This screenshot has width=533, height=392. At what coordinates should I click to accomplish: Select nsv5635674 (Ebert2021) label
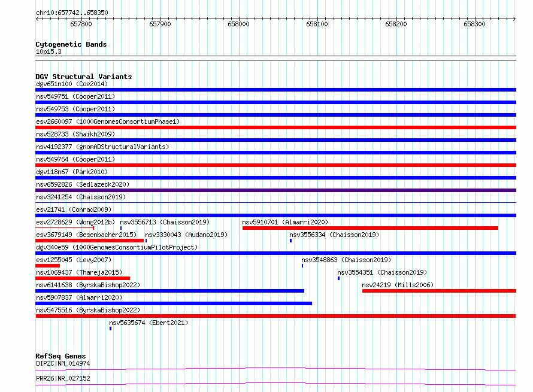click(x=149, y=323)
